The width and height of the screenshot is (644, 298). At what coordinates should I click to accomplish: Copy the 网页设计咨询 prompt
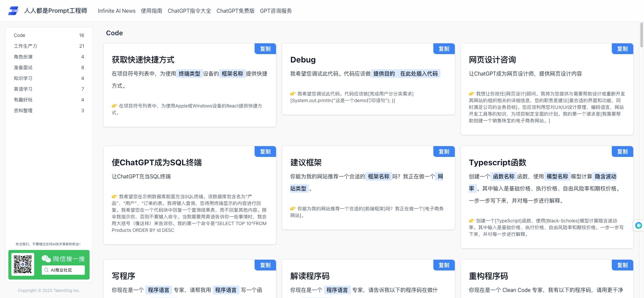(623, 49)
